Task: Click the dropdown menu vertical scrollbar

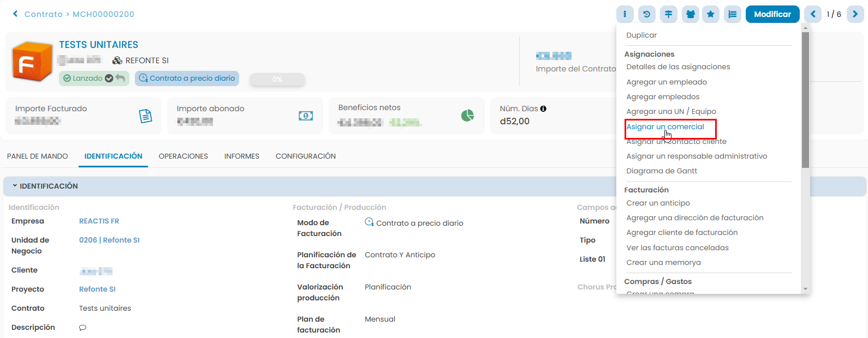Action: point(805,98)
